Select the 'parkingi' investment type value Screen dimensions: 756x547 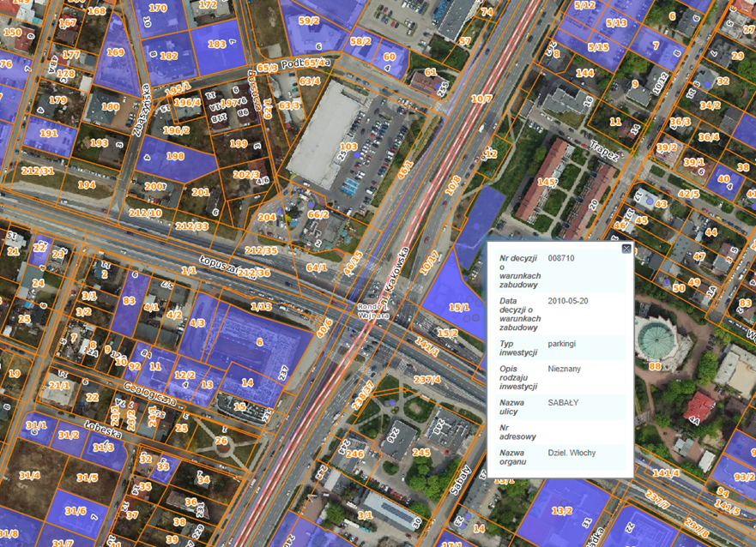point(563,343)
